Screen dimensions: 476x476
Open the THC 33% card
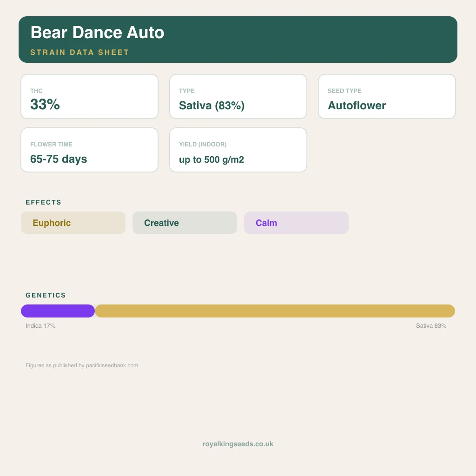click(x=89, y=97)
